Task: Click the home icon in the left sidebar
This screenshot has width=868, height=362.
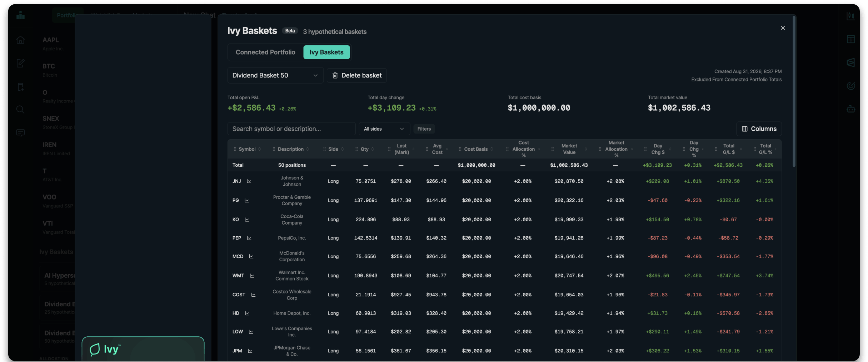Action: [20, 40]
